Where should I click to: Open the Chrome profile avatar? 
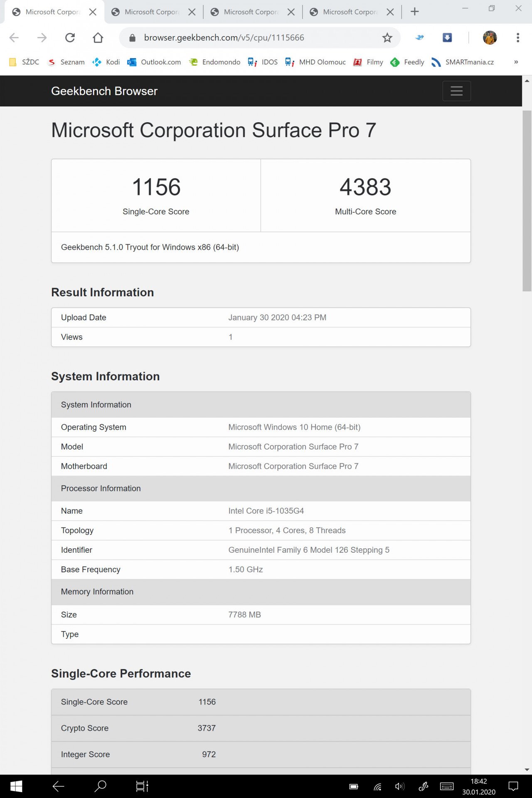pyautogui.click(x=490, y=37)
